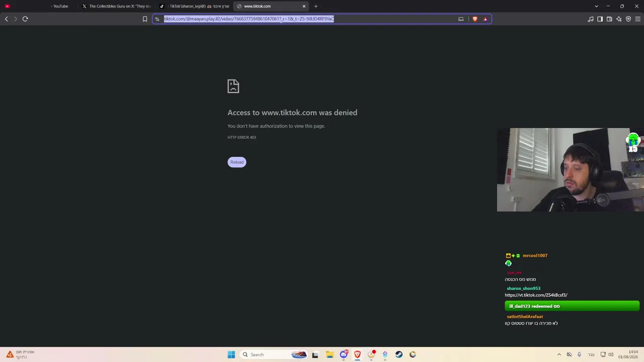Open Brave Wallet
The image size is (644, 362).
click(609, 19)
